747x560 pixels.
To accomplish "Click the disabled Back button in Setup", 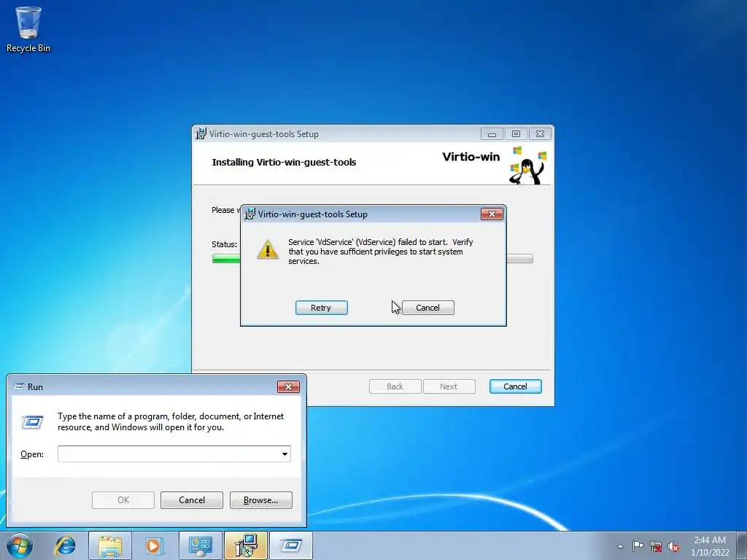I will coord(395,386).
